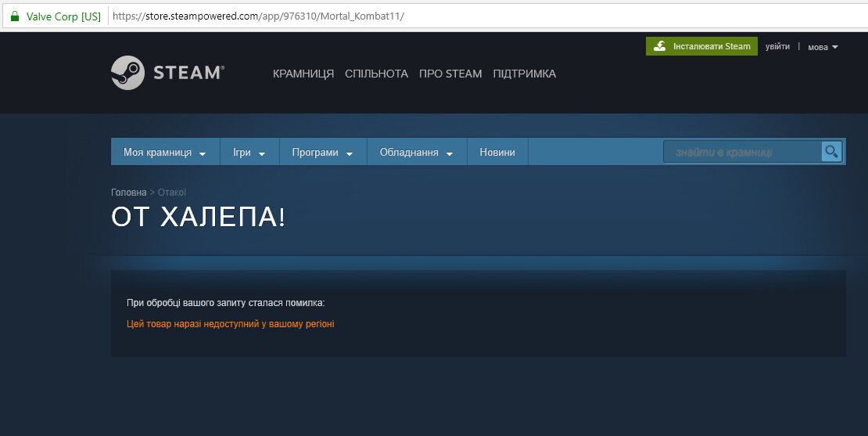
Task: Click the увійти login link
Action: pyautogui.click(x=777, y=46)
